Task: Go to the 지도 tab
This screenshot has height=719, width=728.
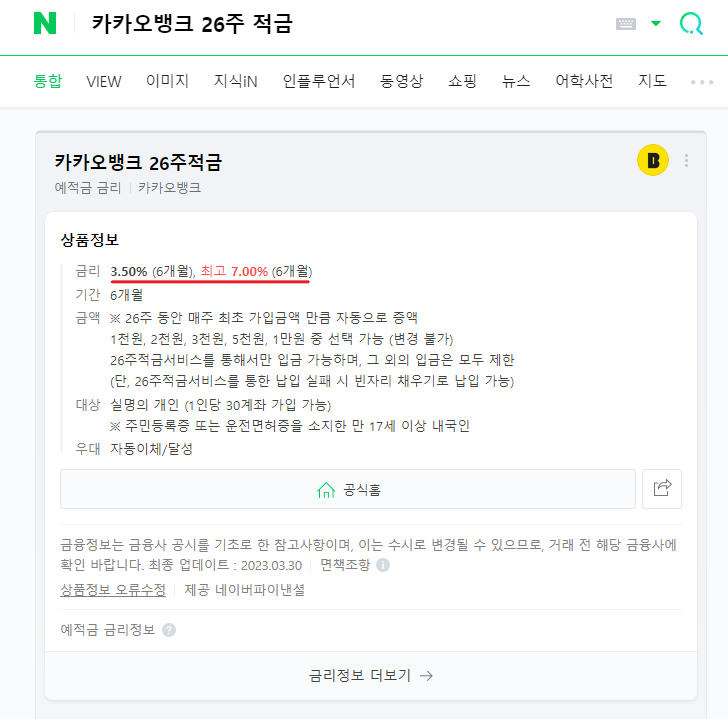Action: pos(652,81)
